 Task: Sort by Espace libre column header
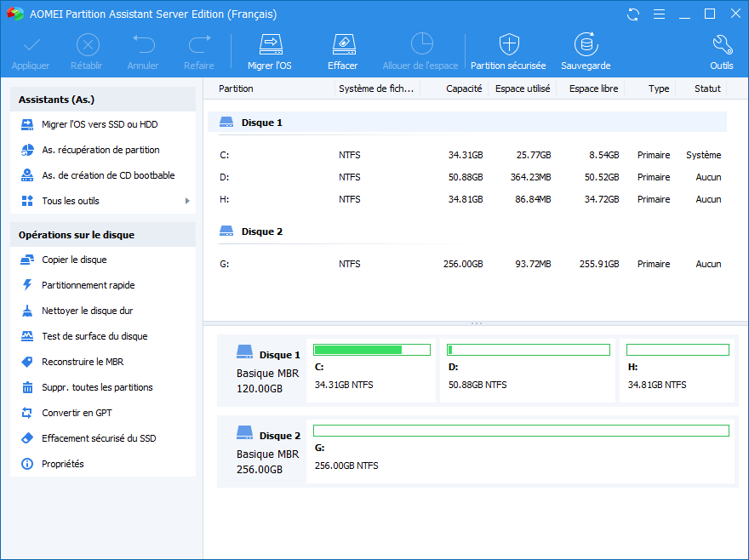pos(593,89)
